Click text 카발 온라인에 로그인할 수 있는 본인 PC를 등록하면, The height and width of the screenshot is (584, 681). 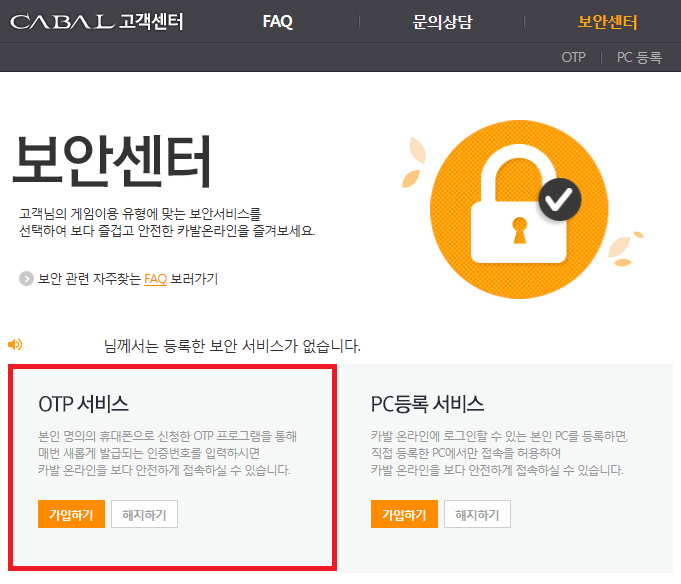[499, 436]
